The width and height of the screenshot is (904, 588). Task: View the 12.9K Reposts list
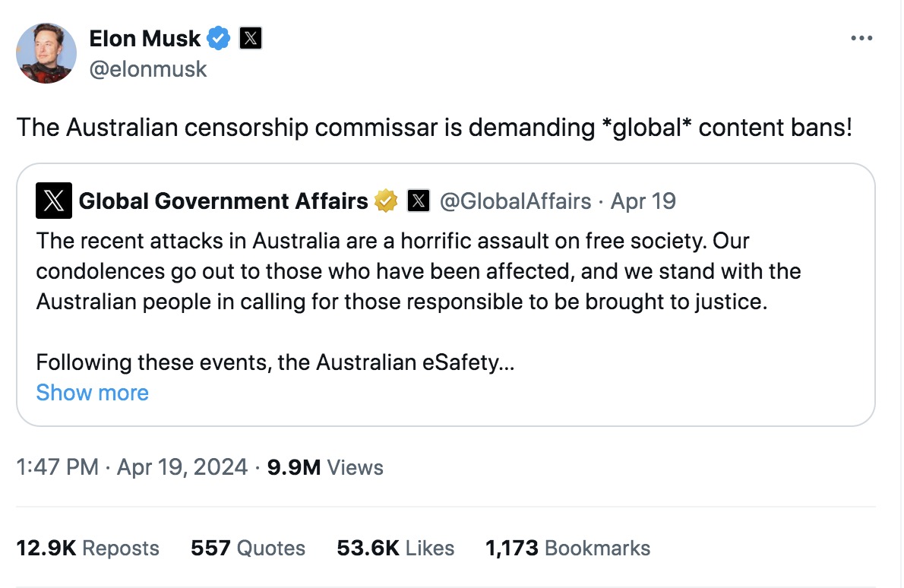pos(88,548)
